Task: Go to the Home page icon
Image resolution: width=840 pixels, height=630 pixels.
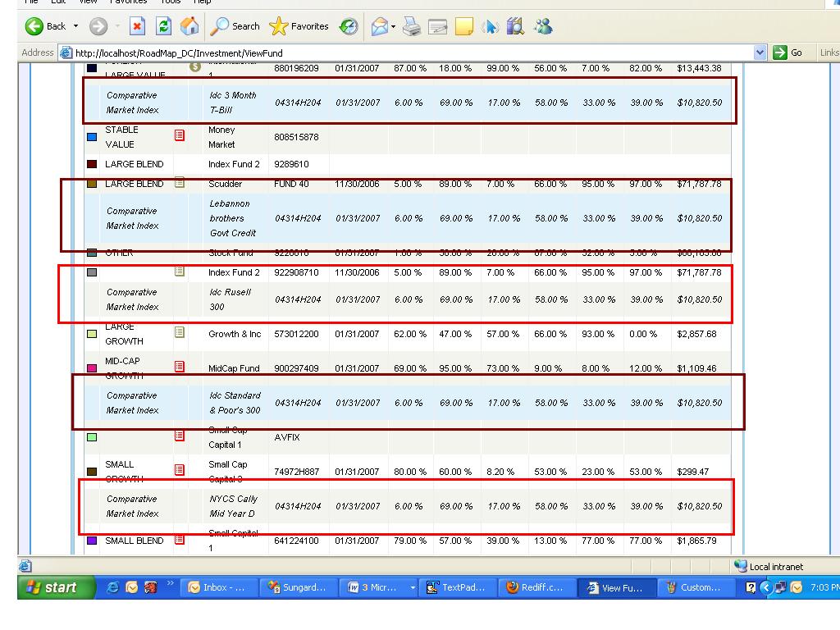Action: tap(189, 26)
